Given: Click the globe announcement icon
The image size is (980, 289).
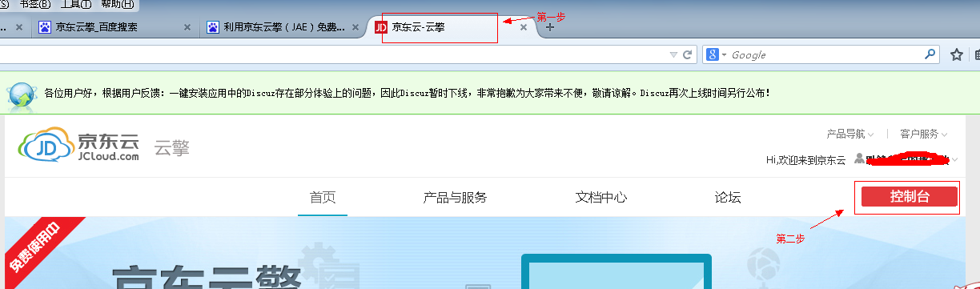Looking at the screenshot, I should tap(22, 94).
